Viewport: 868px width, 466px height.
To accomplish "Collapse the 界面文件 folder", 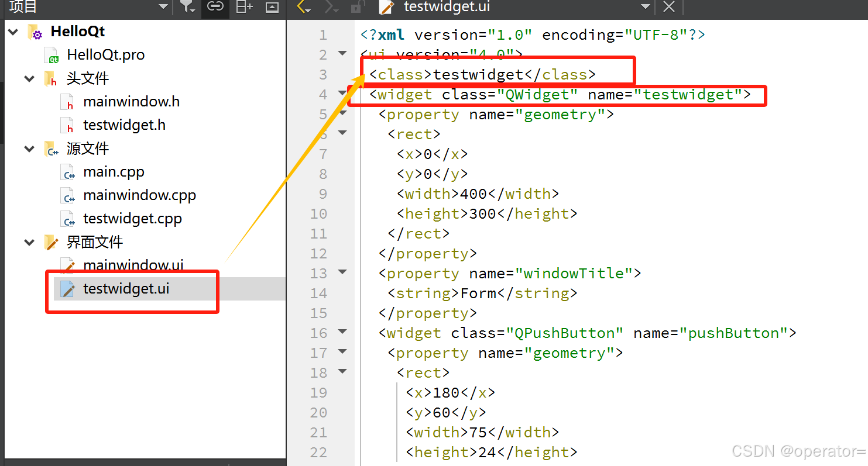I will [x=29, y=242].
